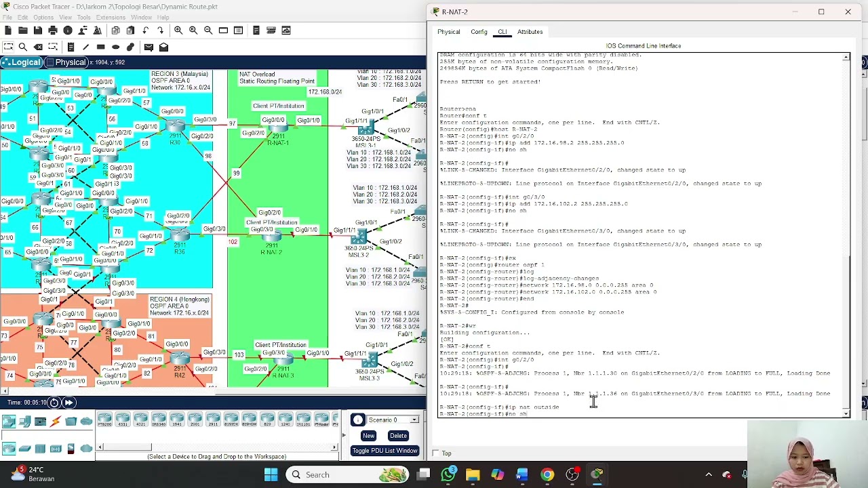The height and width of the screenshot is (488, 868).
Task: Click the Save file icon
Action: tap(37, 30)
